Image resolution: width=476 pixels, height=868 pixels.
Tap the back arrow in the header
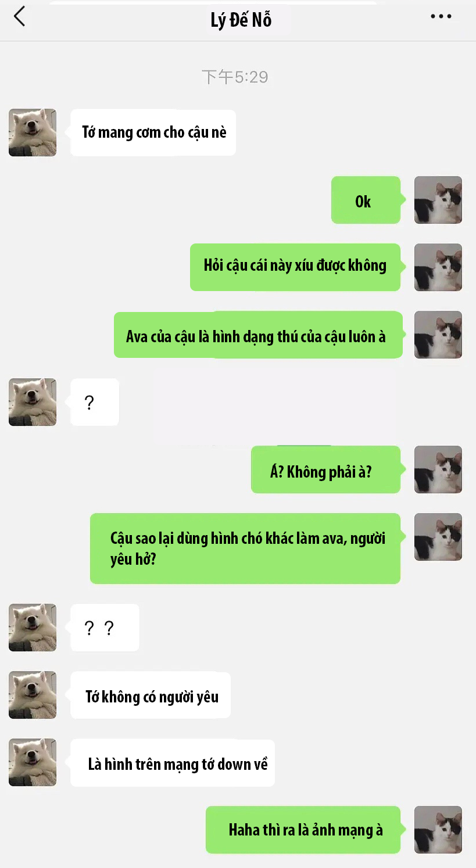click(19, 16)
